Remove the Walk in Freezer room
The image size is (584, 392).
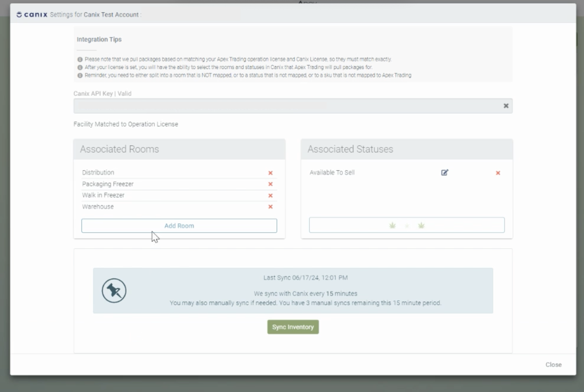pyautogui.click(x=270, y=196)
